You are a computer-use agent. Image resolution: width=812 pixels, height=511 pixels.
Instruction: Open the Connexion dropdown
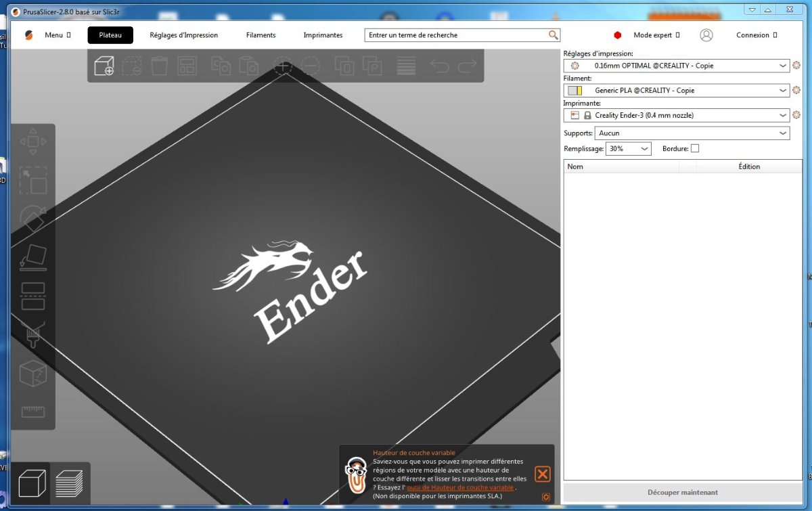(757, 35)
